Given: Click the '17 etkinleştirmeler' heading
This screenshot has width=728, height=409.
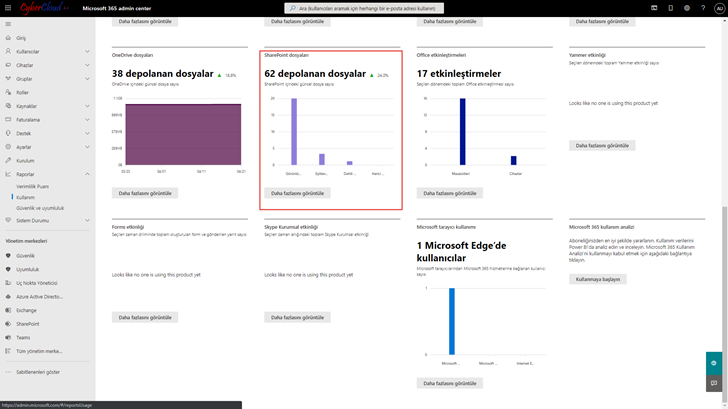Looking at the screenshot, I should pos(459,74).
